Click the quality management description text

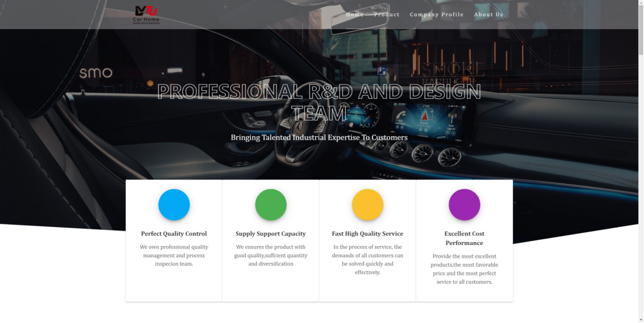point(174,255)
